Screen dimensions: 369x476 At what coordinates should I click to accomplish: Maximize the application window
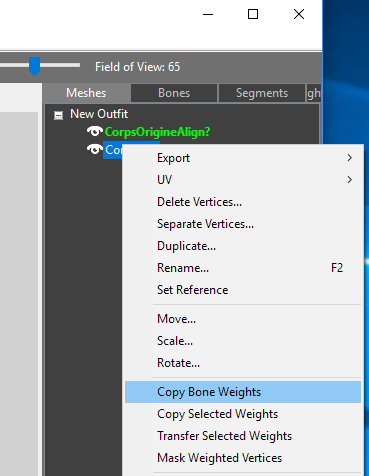coord(253,14)
